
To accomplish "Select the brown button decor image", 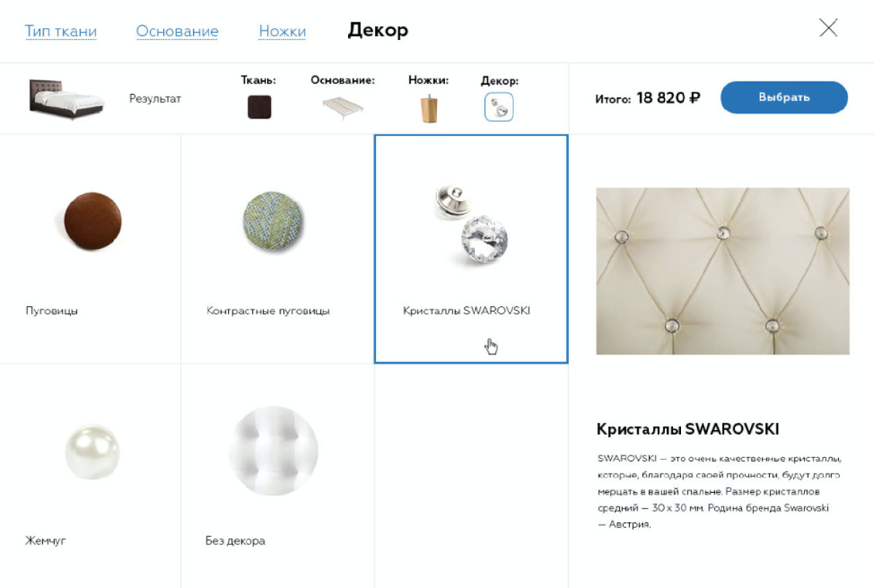I will click(92, 221).
